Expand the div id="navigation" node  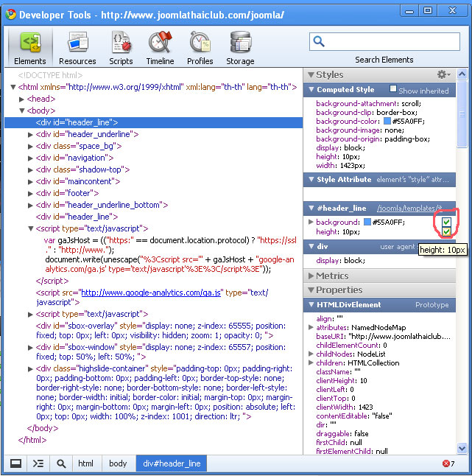pyautogui.click(x=30, y=158)
